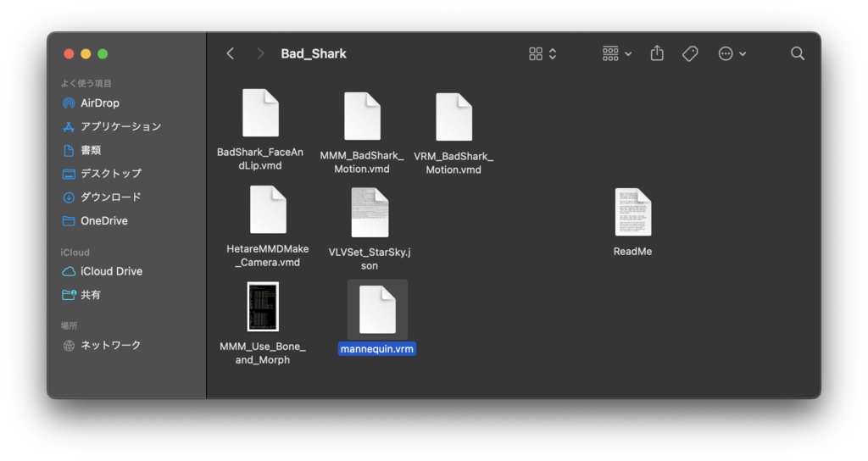Click the Bad_Shark folder title
868x461 pixels.
tap(314, 53)
